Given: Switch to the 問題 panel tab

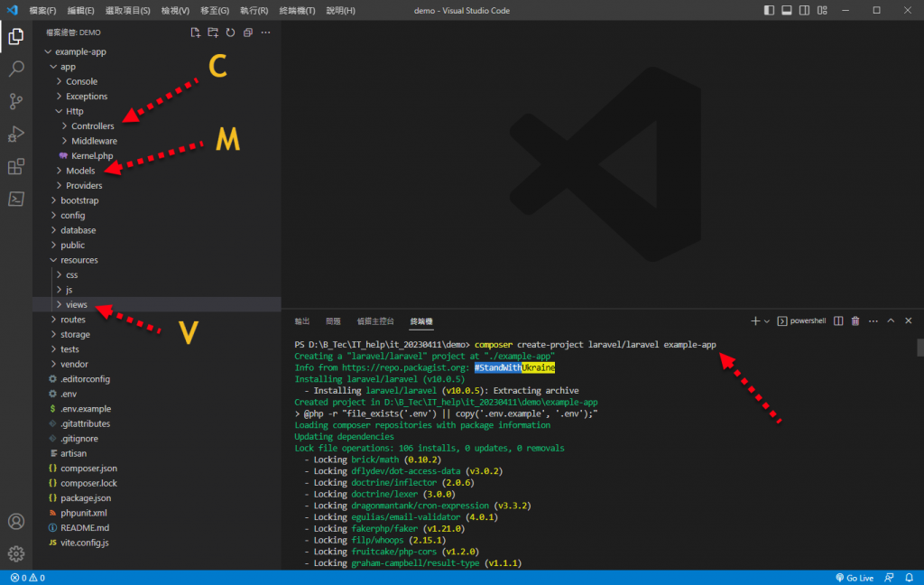Looking at the screenshot, I should click(x=333, y=321).
